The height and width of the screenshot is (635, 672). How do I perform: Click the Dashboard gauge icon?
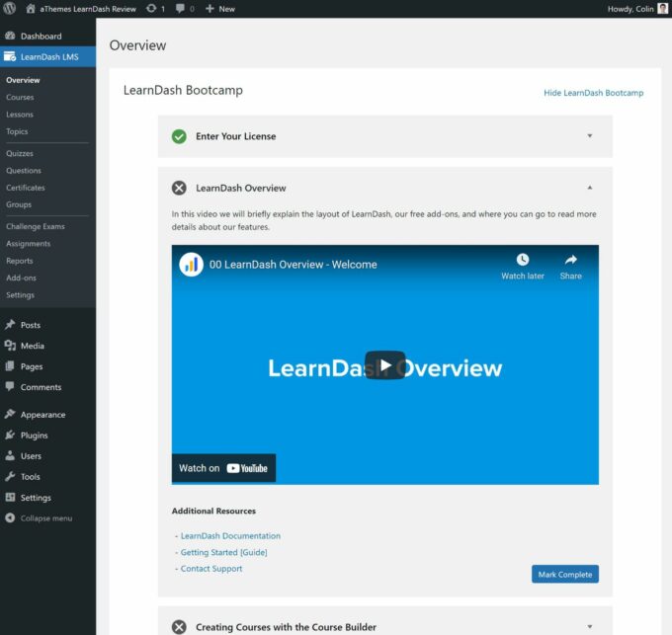click(10, 36)
